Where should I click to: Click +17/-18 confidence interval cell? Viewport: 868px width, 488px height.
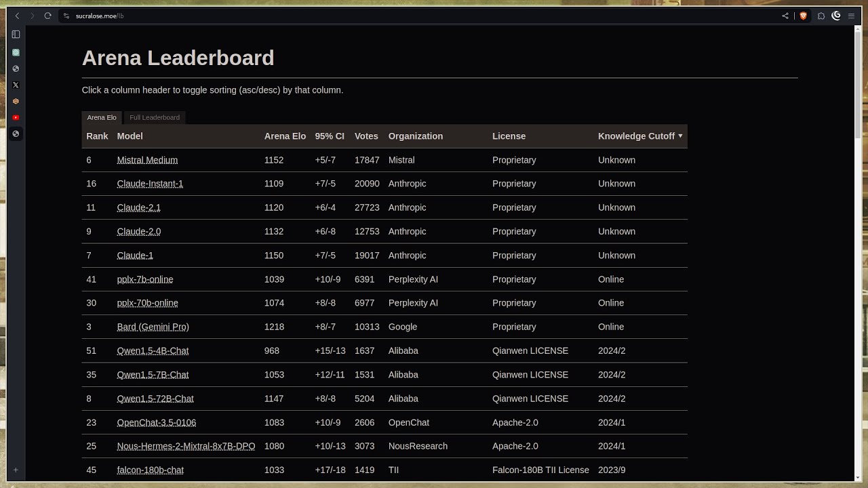coord(330,470)
